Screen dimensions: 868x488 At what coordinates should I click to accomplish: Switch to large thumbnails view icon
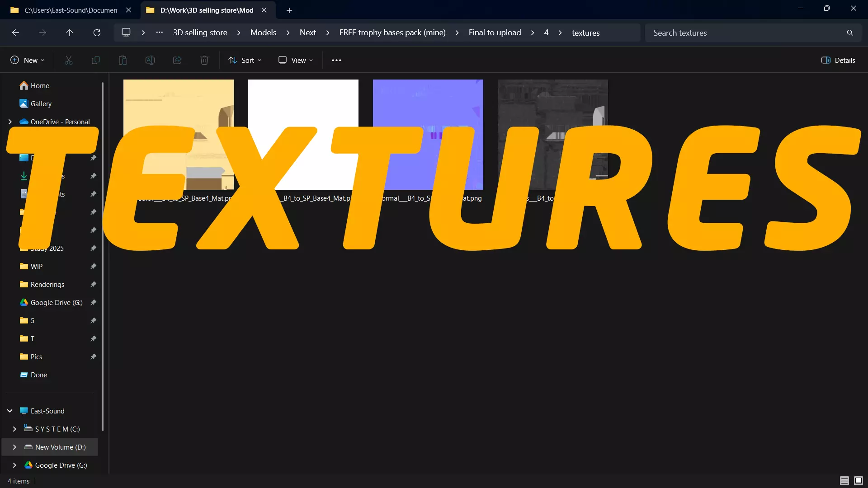(x=859, y=481)
